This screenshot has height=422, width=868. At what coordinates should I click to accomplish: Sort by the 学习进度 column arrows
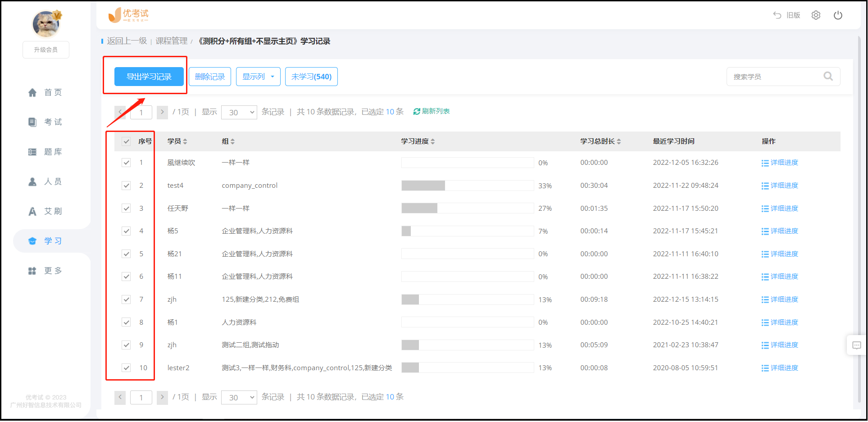pyautogui.click(x=433, y=141)
